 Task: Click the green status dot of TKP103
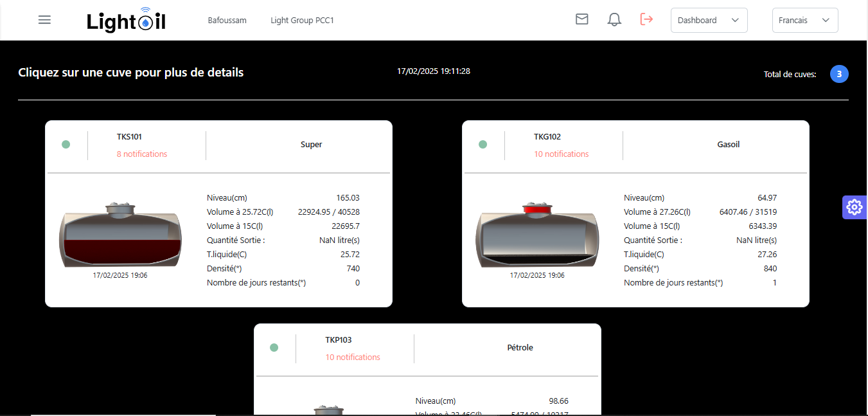[x=274, y=348]
